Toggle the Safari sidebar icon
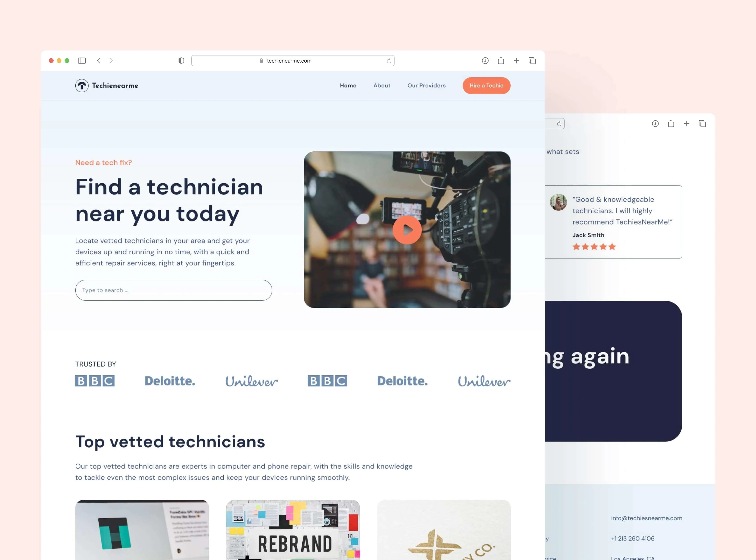Image resolution: width=756 pixels, height=560 pixels. pos(82,61)
